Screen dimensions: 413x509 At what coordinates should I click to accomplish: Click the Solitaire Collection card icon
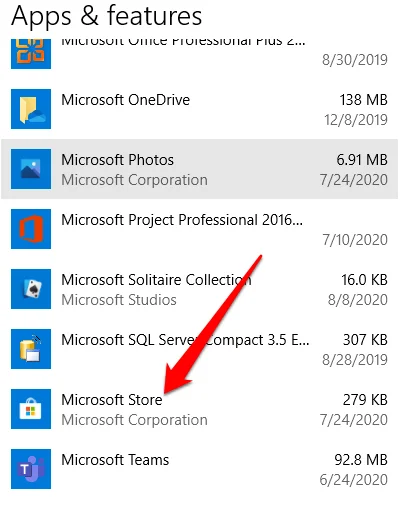tap(31, 289)
